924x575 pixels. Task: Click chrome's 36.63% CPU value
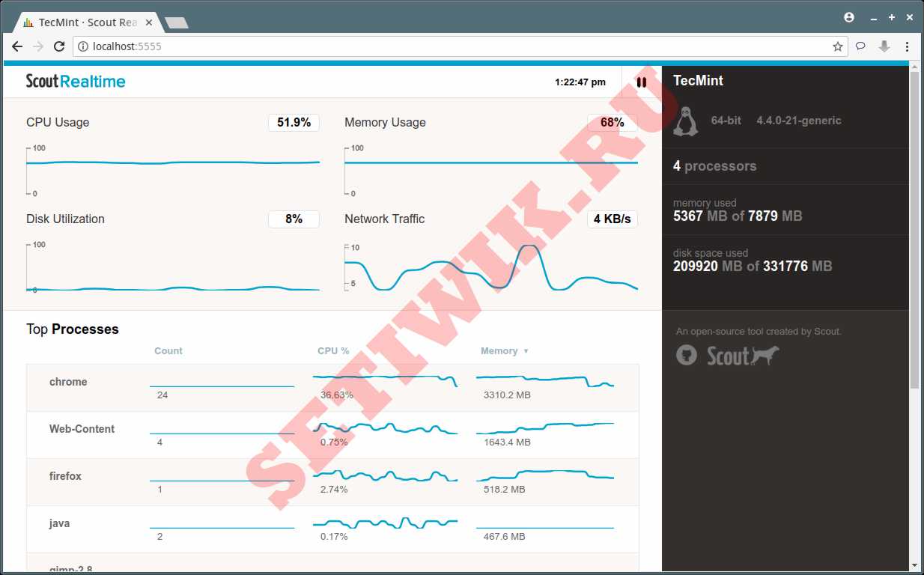pyautogui.click(x=337, y=395)
